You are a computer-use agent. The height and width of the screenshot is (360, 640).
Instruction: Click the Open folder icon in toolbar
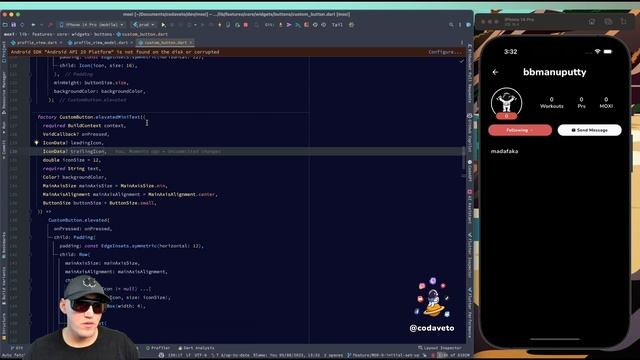(5, 25)
